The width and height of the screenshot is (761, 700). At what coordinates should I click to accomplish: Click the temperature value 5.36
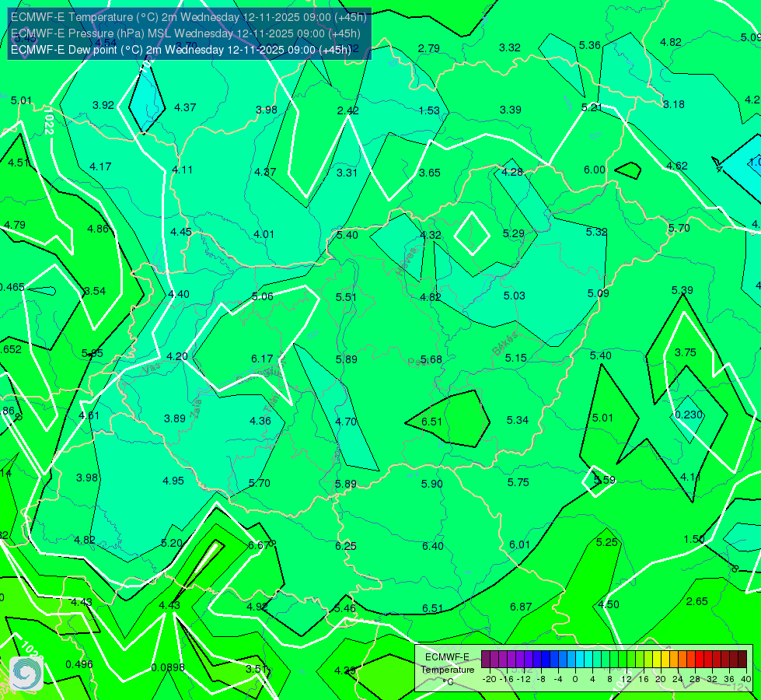pos(590,45)
